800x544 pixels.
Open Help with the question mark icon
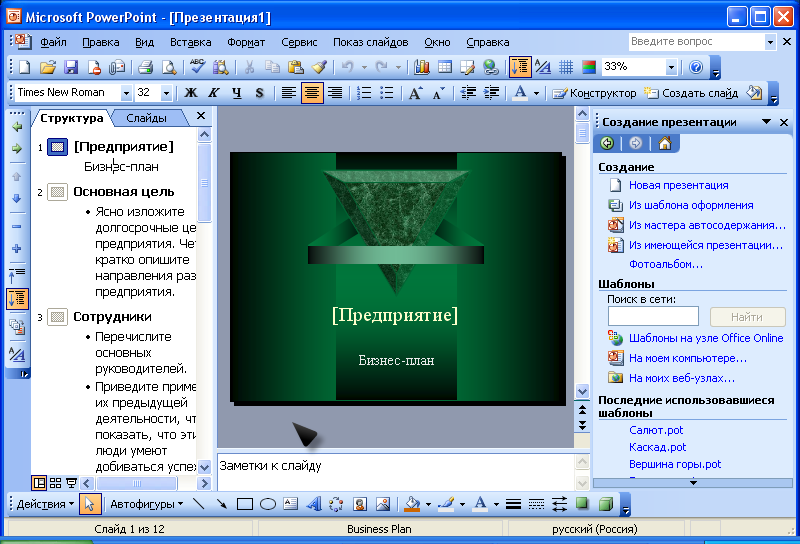pos(696,67)
